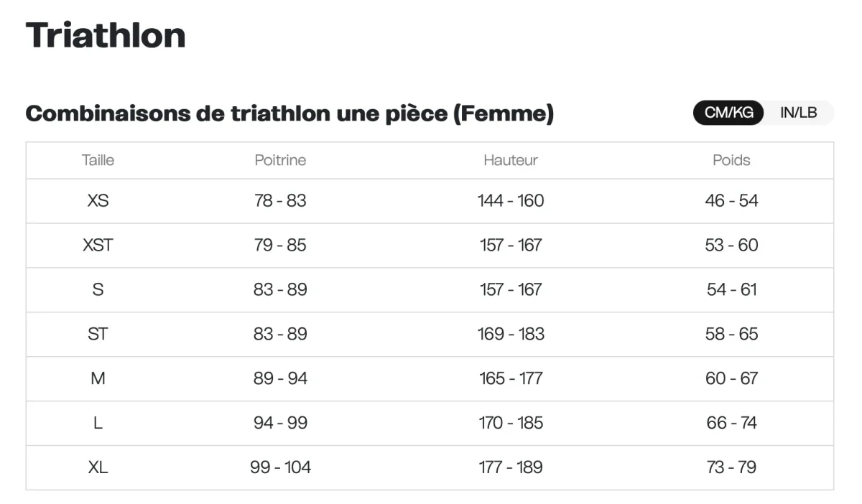Screen dimensions: 862x504
Task: Click the Taille column header
Action: pyautogui.click(x=98, y=160)
